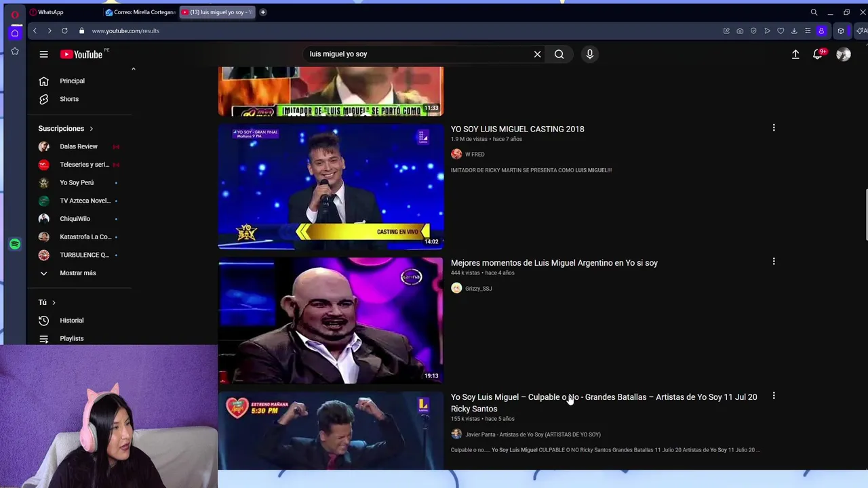Screen dimensions: 868x488
Task: Open a new tab with plus button
Action: click(263, 12)
